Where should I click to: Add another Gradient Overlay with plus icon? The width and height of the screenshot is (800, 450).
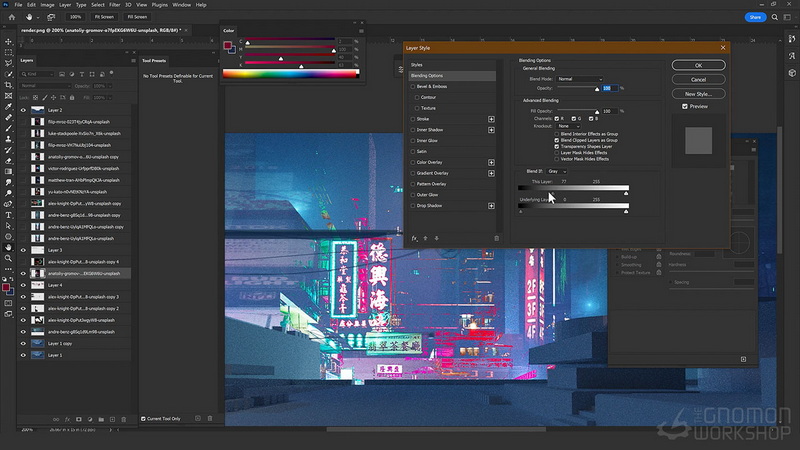491,173
